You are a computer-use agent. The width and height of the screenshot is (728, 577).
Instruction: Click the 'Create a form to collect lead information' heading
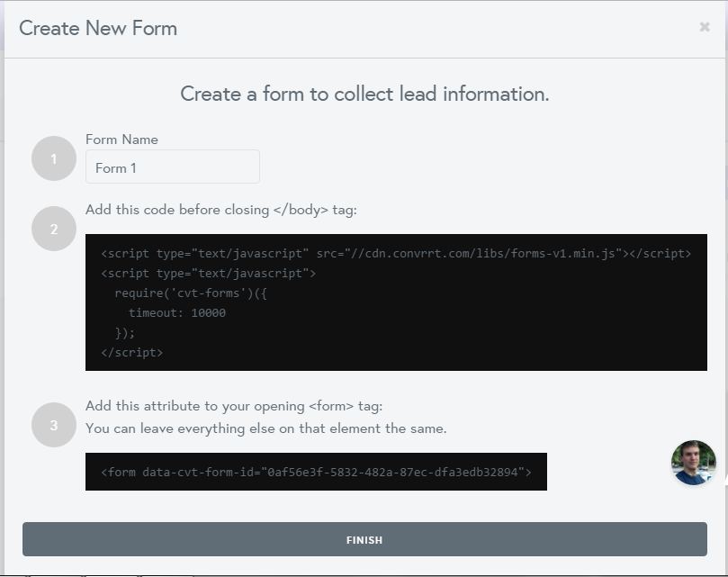tap(364, 94)
